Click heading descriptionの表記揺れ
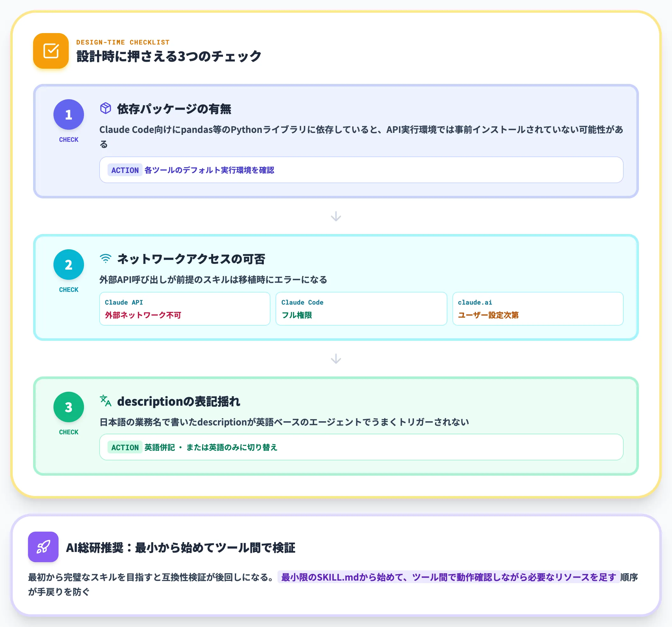Image resolution: width=672 pixels, height=627 pixels. (x=178, y=401)
